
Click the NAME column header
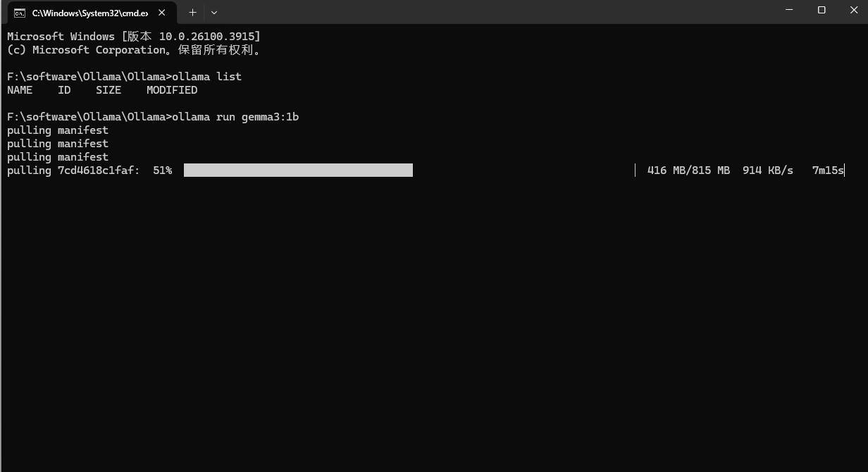point(20,90)
